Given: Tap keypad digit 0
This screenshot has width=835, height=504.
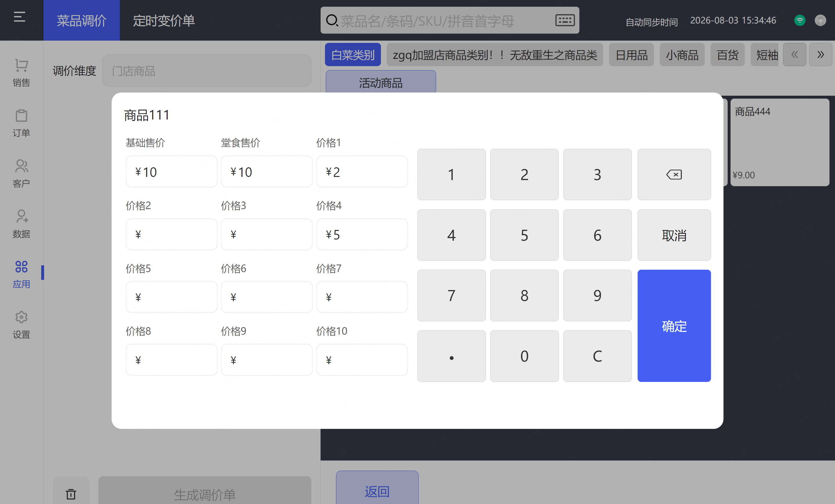Looking at the screenshot, I should (524, 356).
